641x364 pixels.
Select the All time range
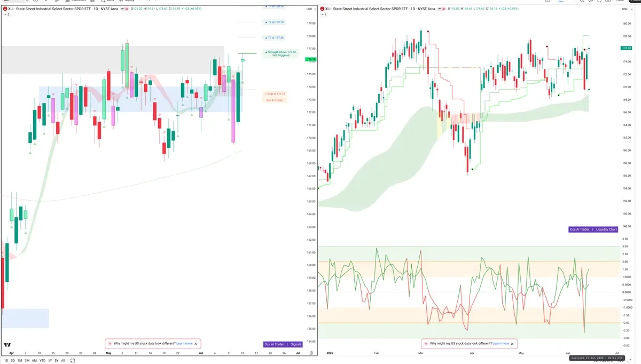(63, 361)
